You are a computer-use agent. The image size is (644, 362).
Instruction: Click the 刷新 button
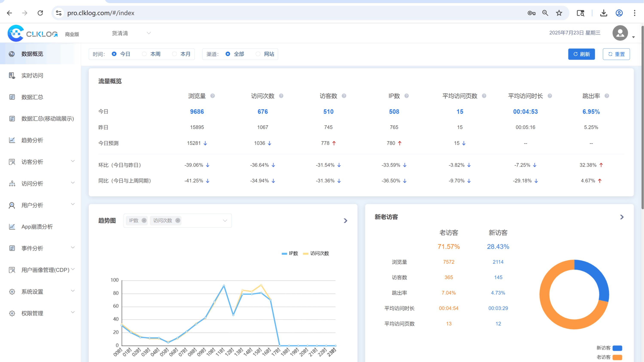581,54
